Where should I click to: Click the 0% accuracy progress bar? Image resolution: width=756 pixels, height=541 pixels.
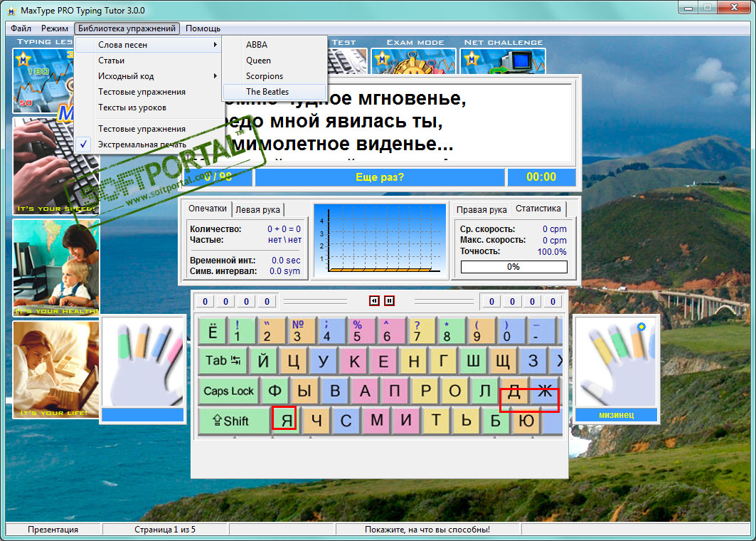click(x=513, y=267)
